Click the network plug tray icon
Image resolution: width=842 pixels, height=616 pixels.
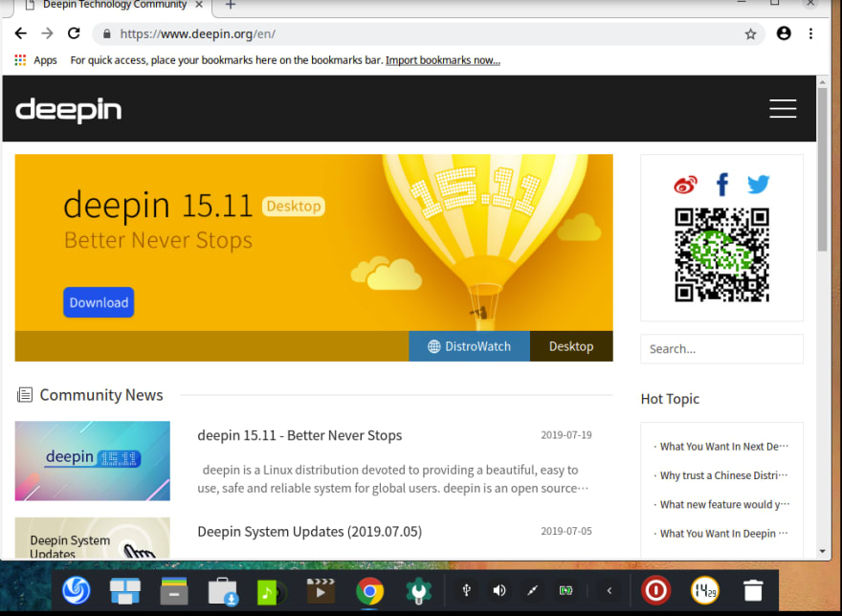[x=532, y=590]
